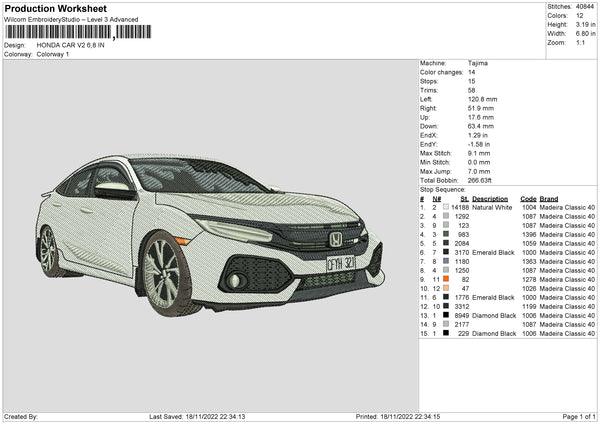Click the car's side mirror

(x=114, y=188)
